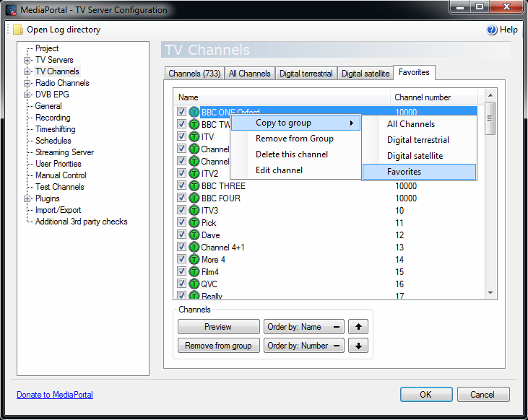Switch to the Digital satellite tab
The image size is (528, 420).
[x=365, y=74]
